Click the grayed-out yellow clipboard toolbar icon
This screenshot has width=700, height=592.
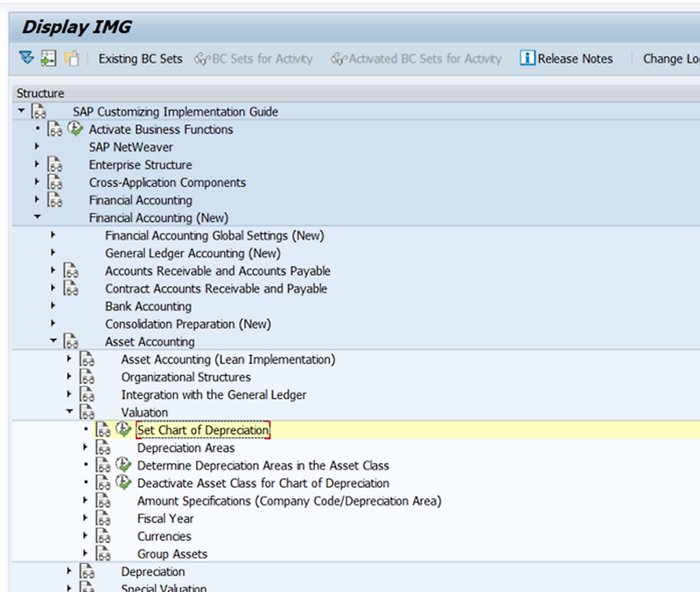(x=72, y=59)
